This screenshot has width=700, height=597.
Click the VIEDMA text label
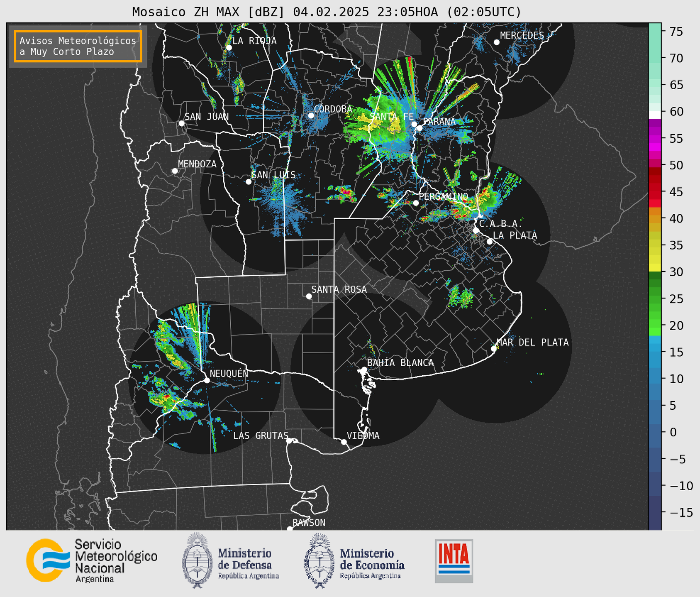[363, 436]
